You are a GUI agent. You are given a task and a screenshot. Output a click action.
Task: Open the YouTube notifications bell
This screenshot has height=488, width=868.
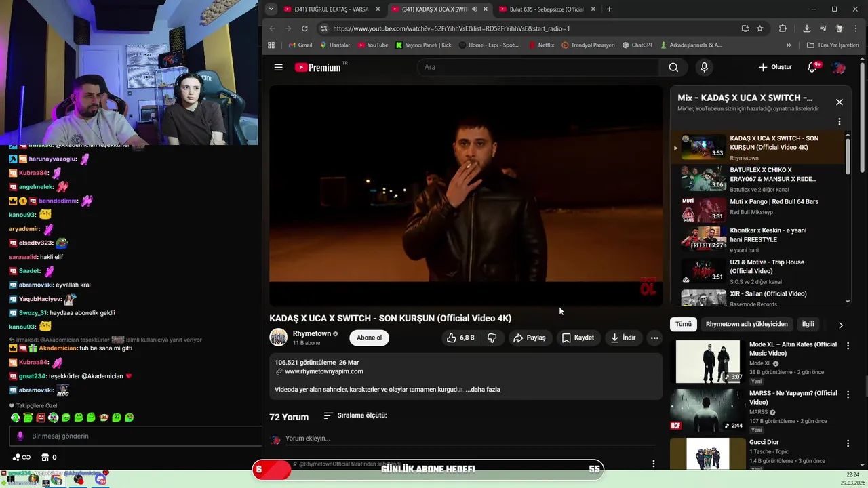tap(812, 67)
